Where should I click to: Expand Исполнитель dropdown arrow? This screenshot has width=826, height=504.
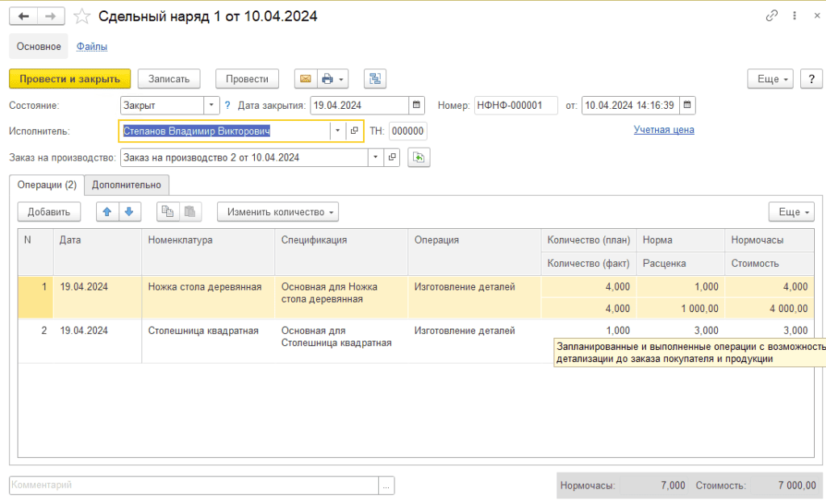point(338,131)
